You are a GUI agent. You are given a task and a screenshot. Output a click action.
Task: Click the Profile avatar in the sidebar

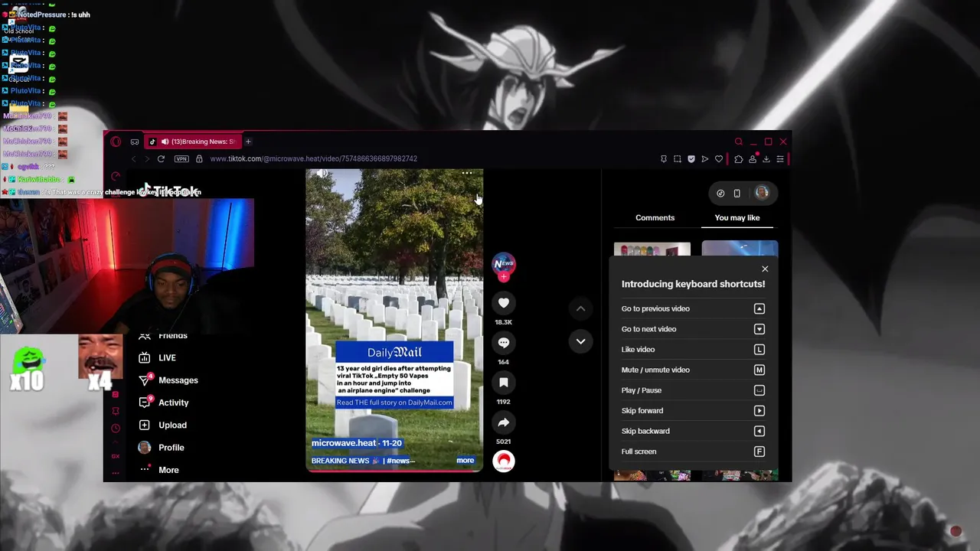[x=144, y=448]
